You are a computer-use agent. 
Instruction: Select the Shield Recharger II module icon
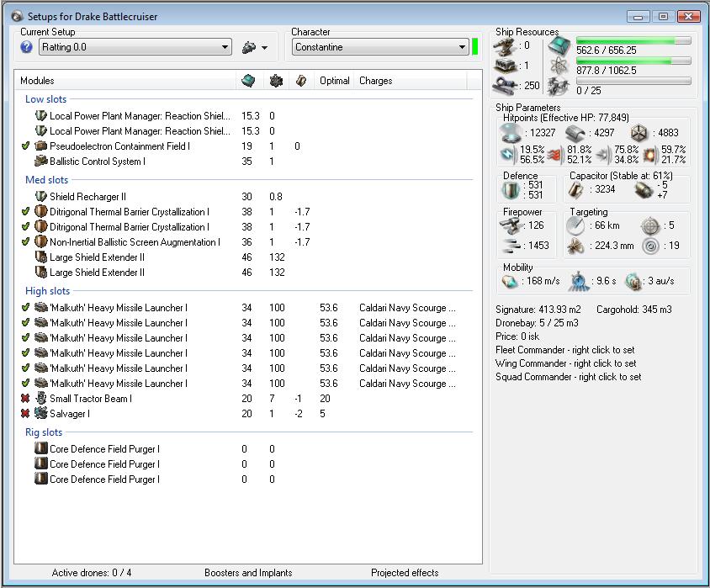coord(40,197)
